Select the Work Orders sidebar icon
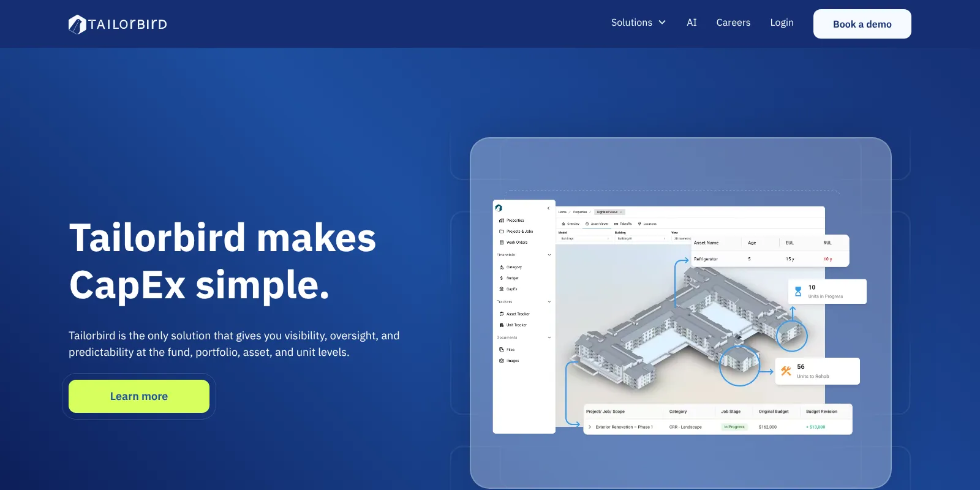 tap(502, 243)
